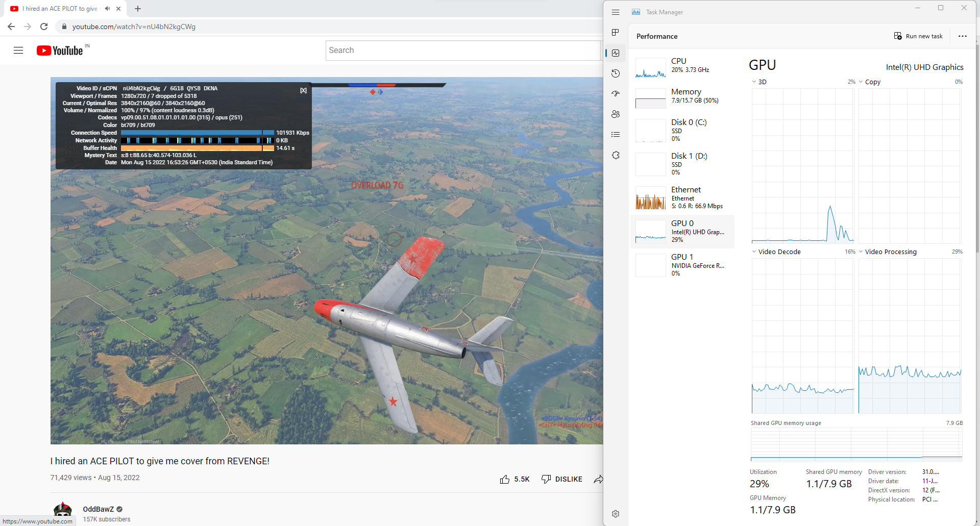Click the browser address bar URL
Image resolution: width=980 pixels, height=526 pixels.
134,27
